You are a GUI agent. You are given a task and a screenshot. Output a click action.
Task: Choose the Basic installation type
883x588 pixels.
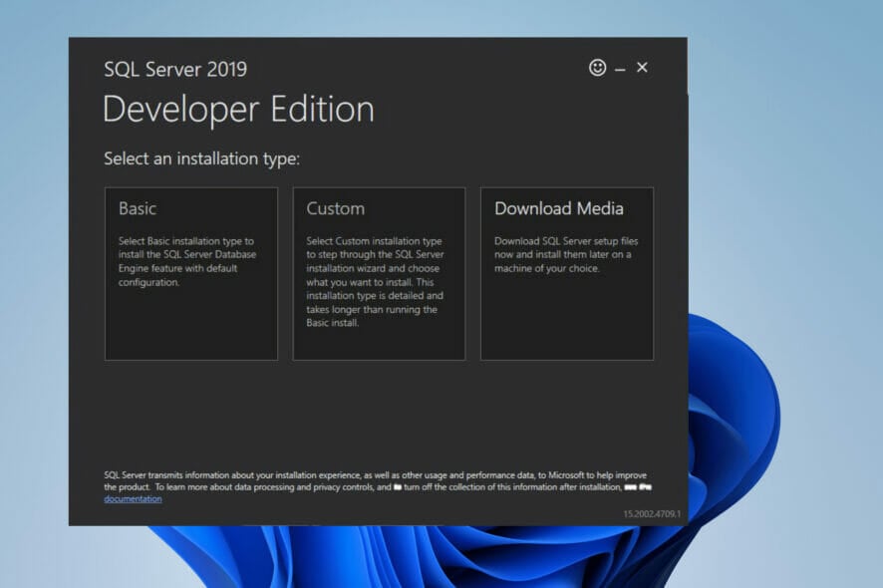point(191,274)
